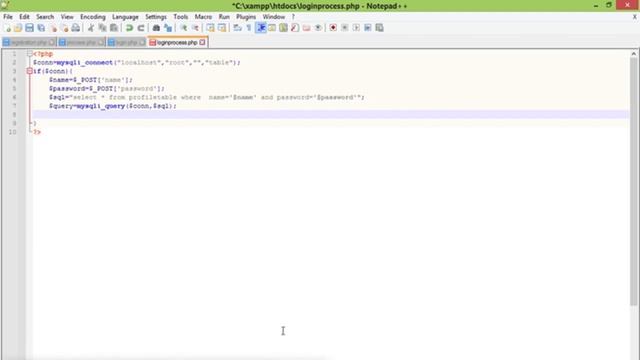Click the Redo toolbar icon
The height and width of the screenshot is (360, 640).
click(140, 28)
